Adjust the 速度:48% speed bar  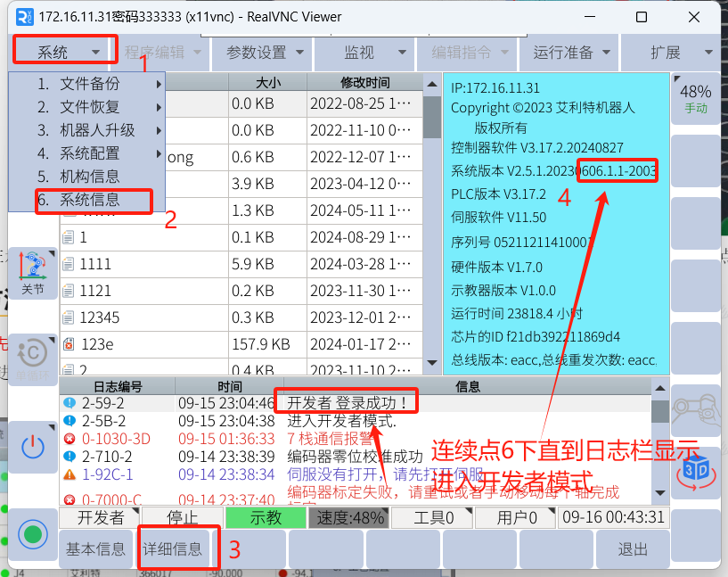pyautogui.click(x=348, y=517)
